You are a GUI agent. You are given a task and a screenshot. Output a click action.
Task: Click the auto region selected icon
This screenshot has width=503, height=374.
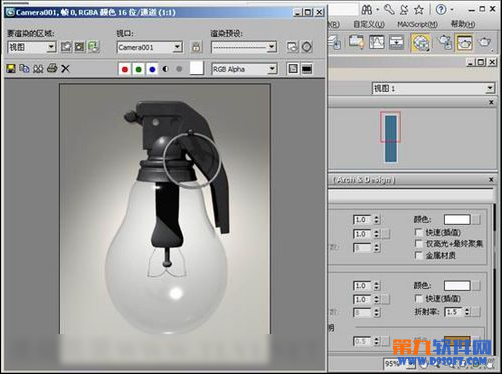coord(80,47)
